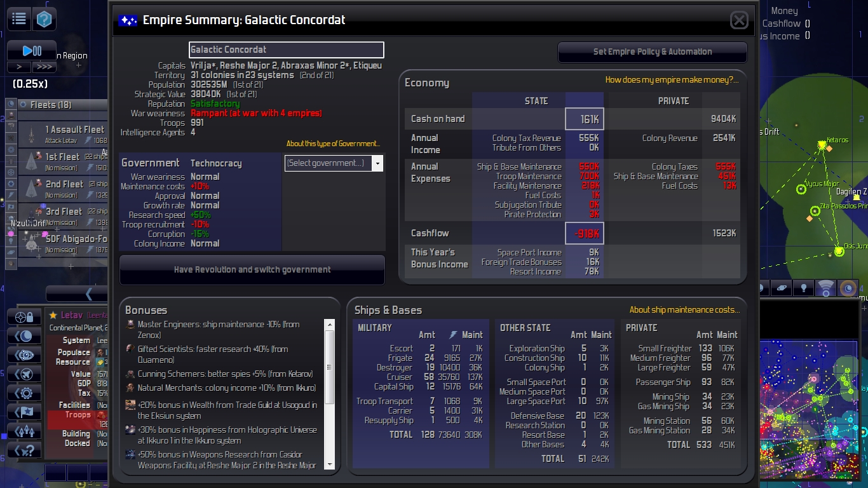Viewport: 868px width, 488px height.
Task: Click the 'Cruiser' row in Military ships
Action: point(420,377)
